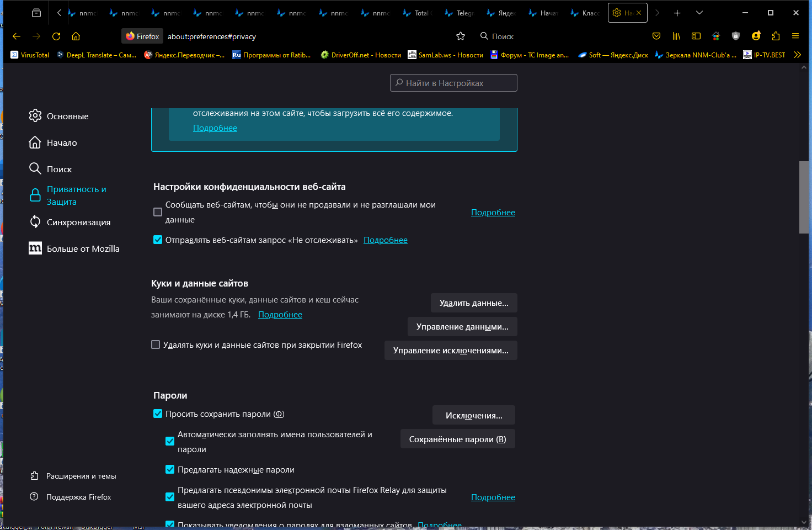812x530 pixels.
Task: Open the Soft — Яндекс.Диск bookmark
Action: point(613,55)
